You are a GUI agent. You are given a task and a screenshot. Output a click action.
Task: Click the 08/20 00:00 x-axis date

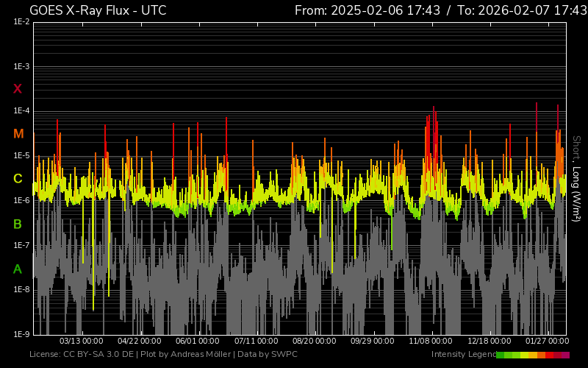314,342
